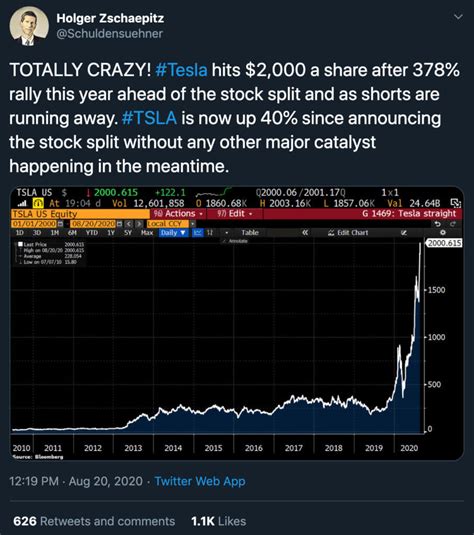Open the #TSLA hashtag link
Screen dimensions: 474x535
pos(149,118)
